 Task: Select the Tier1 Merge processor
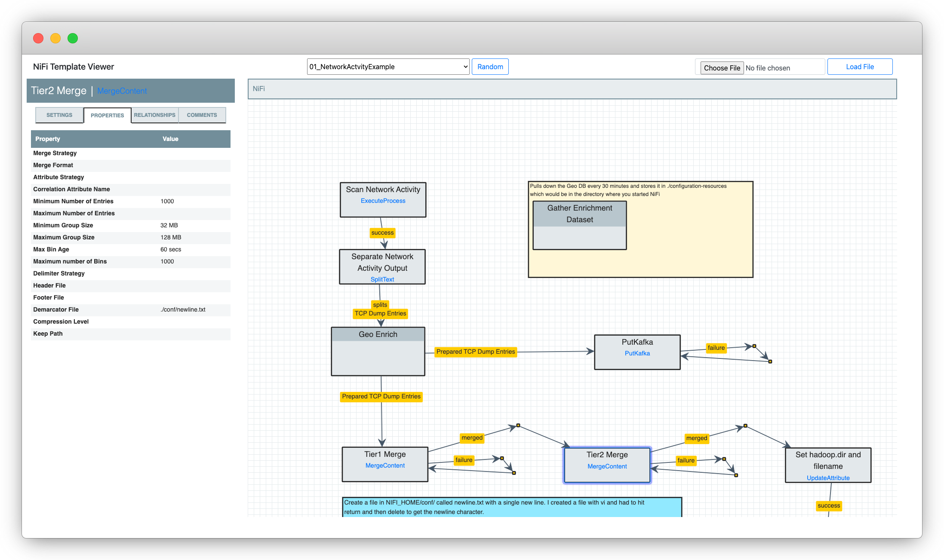tap(385, 464)
